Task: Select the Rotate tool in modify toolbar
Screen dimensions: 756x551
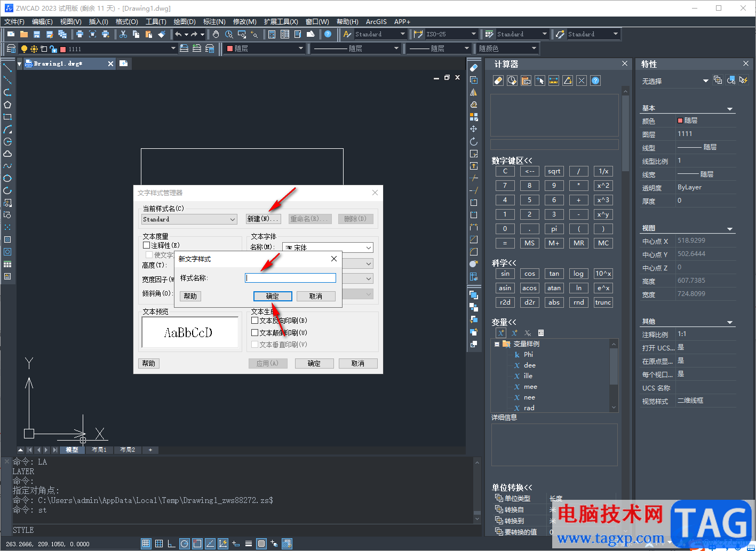Action: point(473,141)
